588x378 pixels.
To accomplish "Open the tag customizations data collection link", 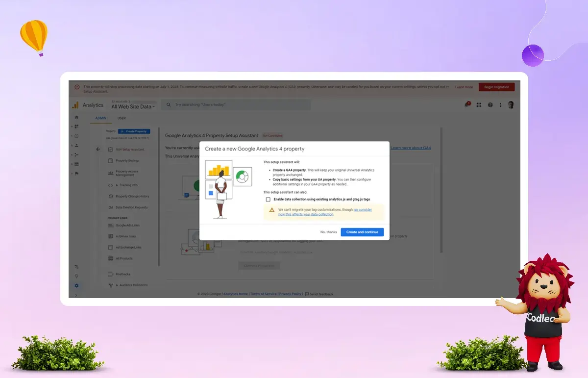I will (325, 212).
